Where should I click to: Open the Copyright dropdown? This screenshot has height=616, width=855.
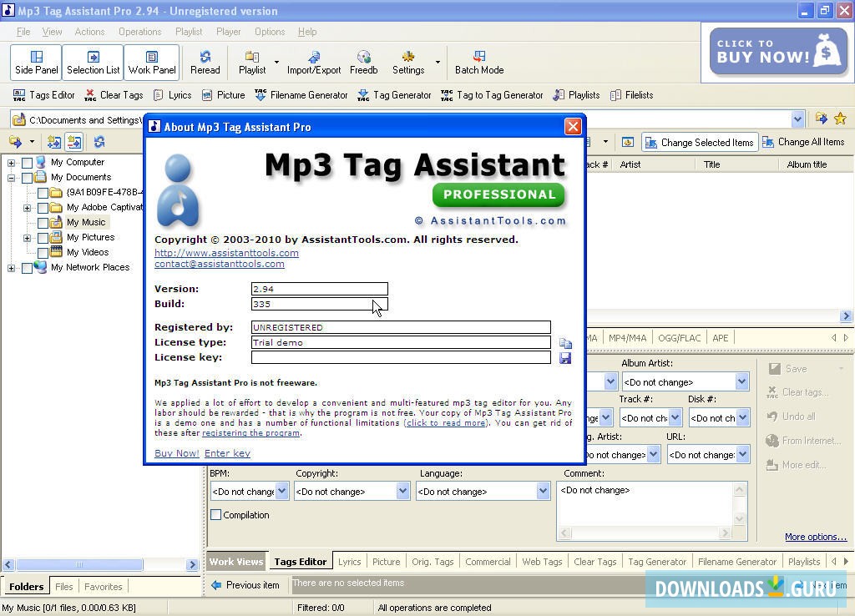pos(402,491)
